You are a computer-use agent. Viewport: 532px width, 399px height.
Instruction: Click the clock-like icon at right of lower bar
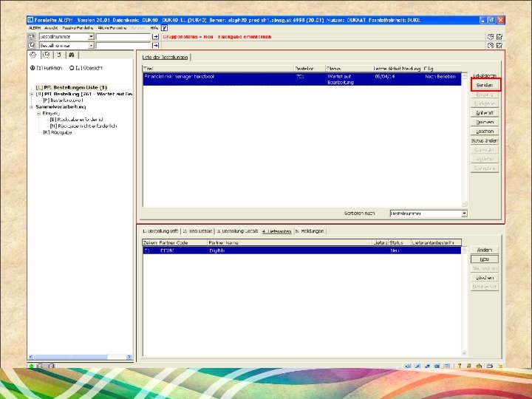pyautogui.click(x=491, y=45)
